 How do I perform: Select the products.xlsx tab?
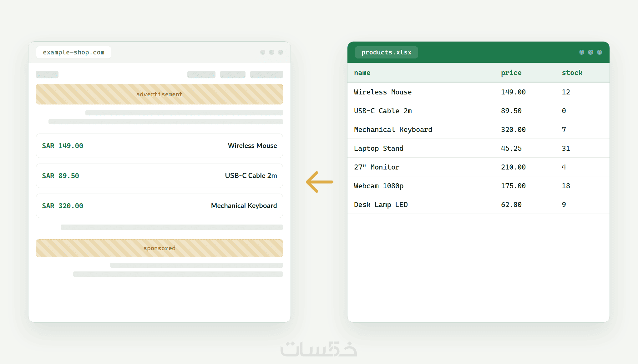(x=386, y=52)
